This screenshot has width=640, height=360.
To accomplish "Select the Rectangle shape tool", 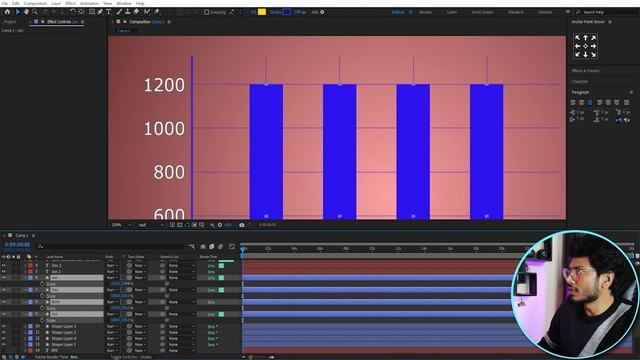I will tap(92, 12).
